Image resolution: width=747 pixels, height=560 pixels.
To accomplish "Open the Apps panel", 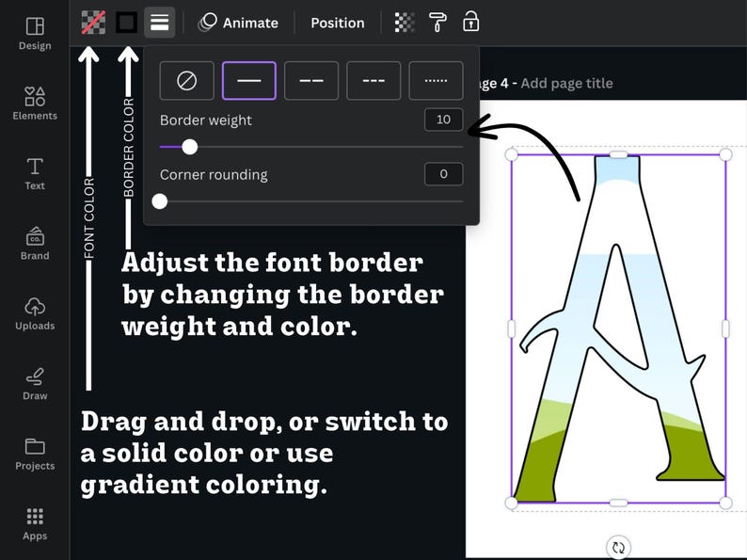I will point(35,524).
